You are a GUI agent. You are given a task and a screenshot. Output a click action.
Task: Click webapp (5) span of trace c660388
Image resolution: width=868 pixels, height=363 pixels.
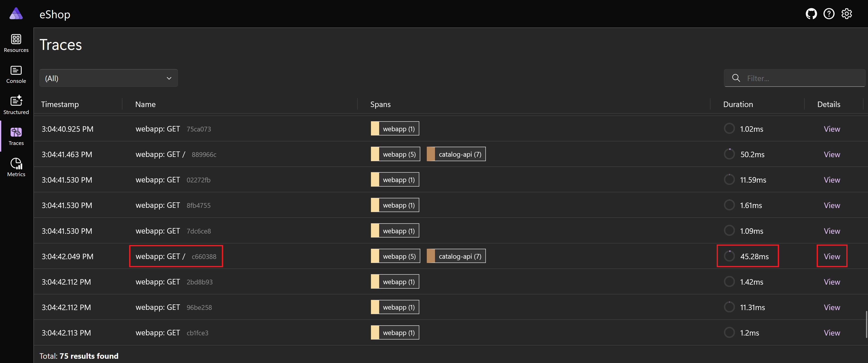(395, 256)
